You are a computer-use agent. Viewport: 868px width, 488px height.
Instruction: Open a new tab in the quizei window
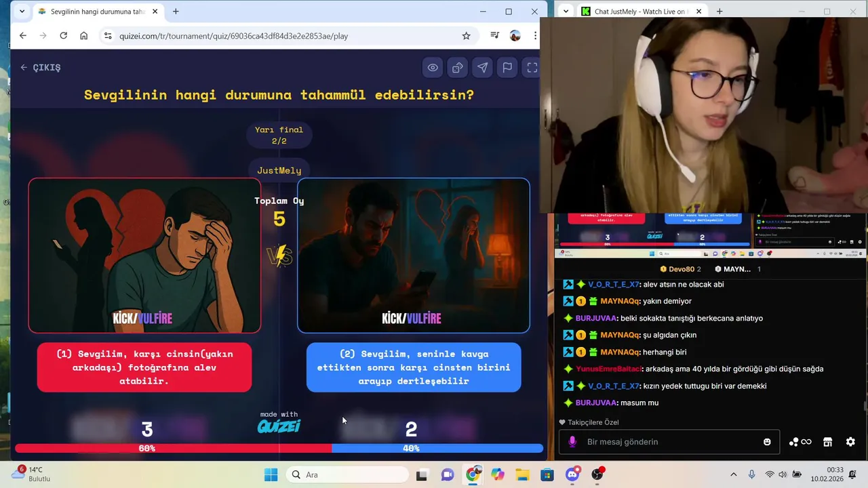pyautogui.click(x=176, y=12)
